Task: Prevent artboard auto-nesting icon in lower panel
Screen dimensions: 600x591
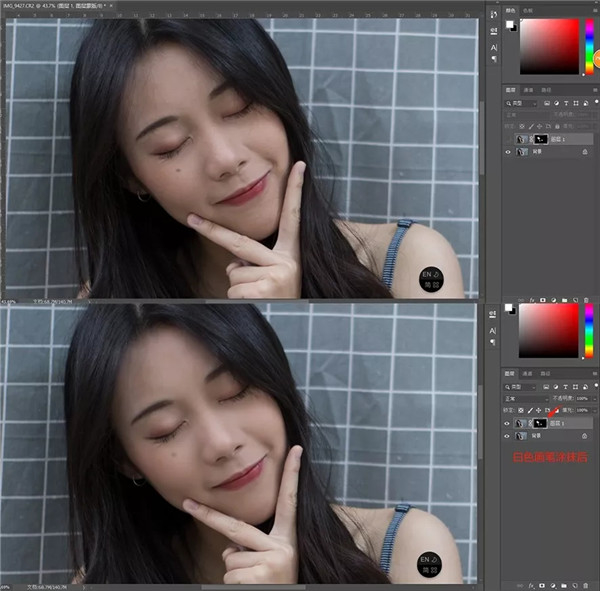Action: tap(547, 410)
